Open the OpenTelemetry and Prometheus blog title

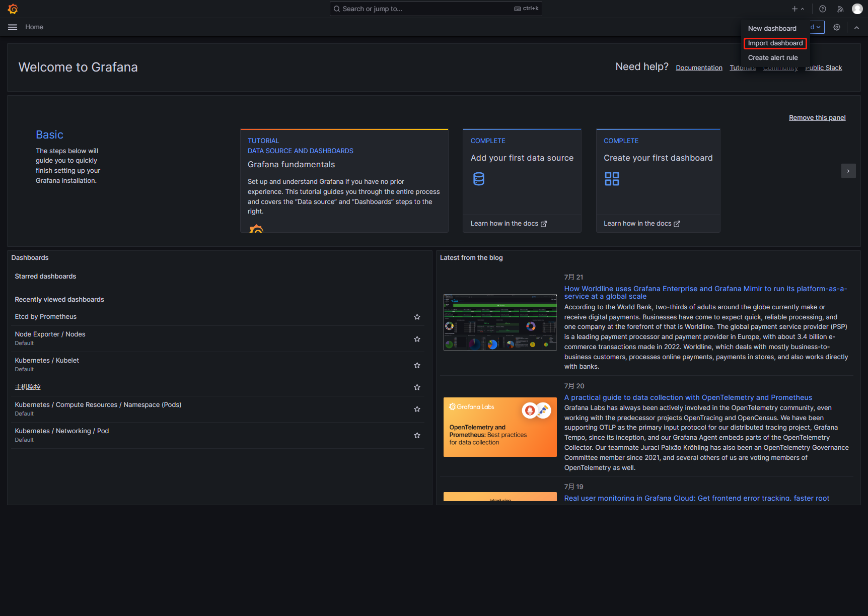688,398
